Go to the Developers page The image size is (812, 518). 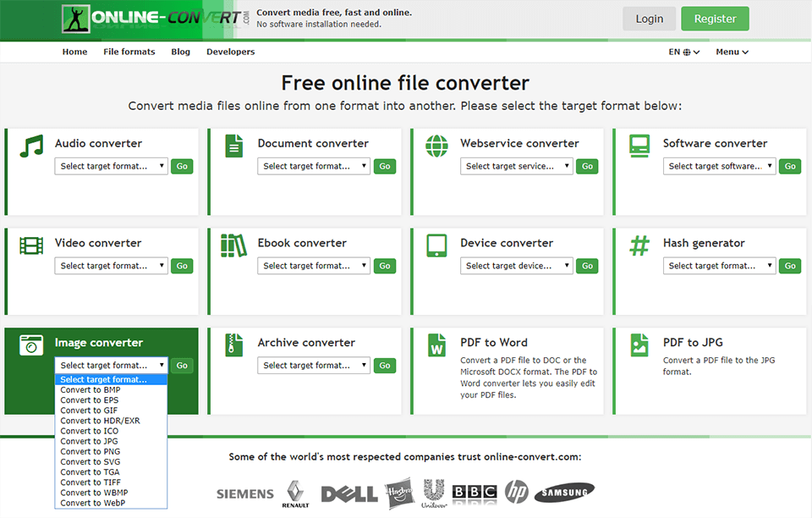tap(230, 52)
